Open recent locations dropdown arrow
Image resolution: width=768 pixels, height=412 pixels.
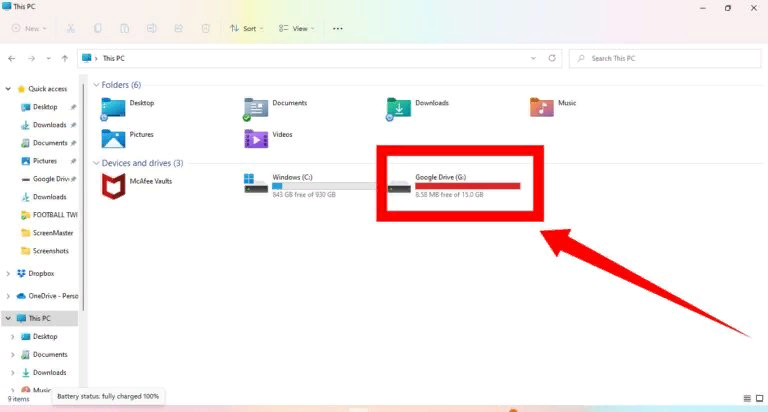(48, 58)
